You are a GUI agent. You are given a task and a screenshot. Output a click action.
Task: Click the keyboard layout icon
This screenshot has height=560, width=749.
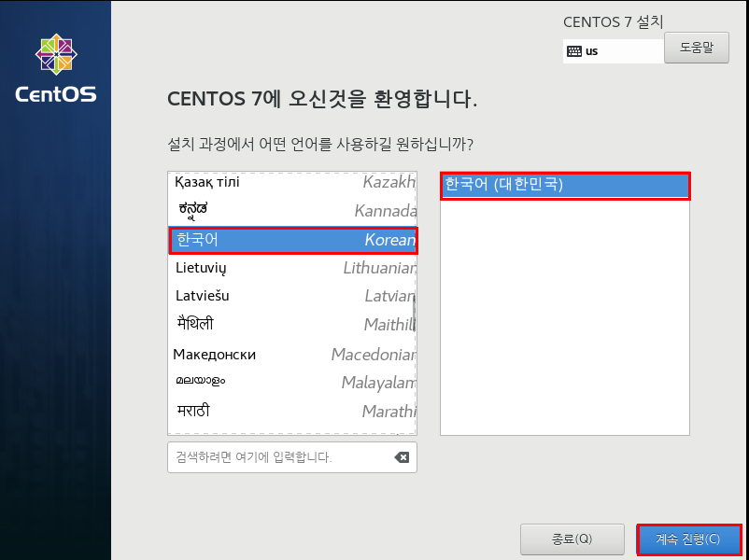574,51
